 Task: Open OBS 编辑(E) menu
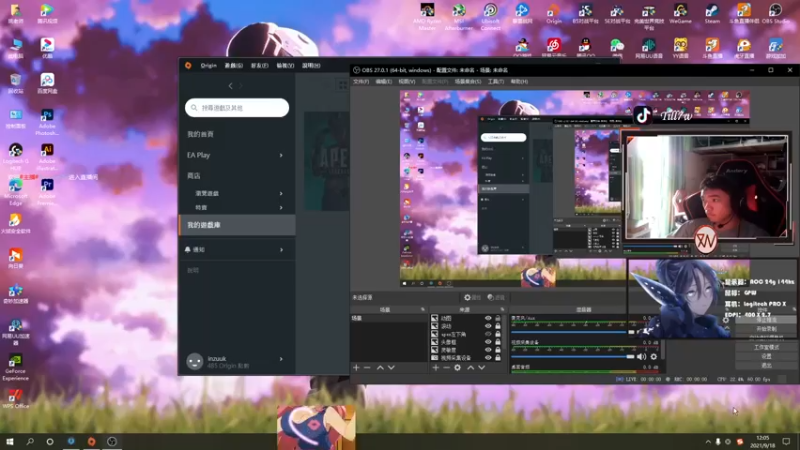(x=384, y=81)
